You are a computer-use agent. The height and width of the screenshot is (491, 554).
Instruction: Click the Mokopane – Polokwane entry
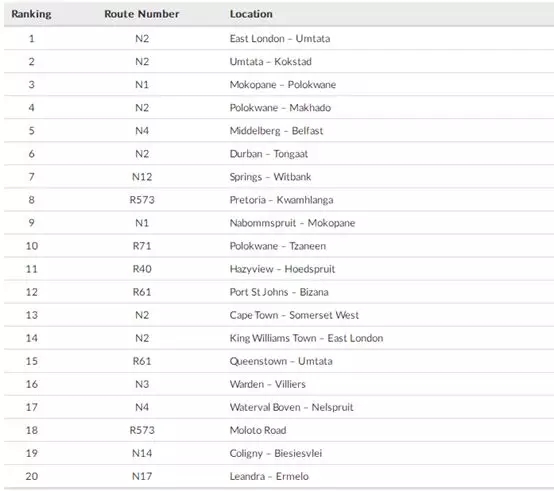tap(283, 85)
